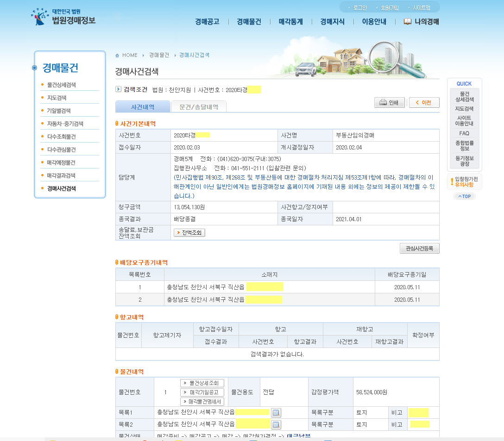Go back with the 이전 button
This screenshot has height=441, width=504.
pyautogui.click(x=424, y=102)
